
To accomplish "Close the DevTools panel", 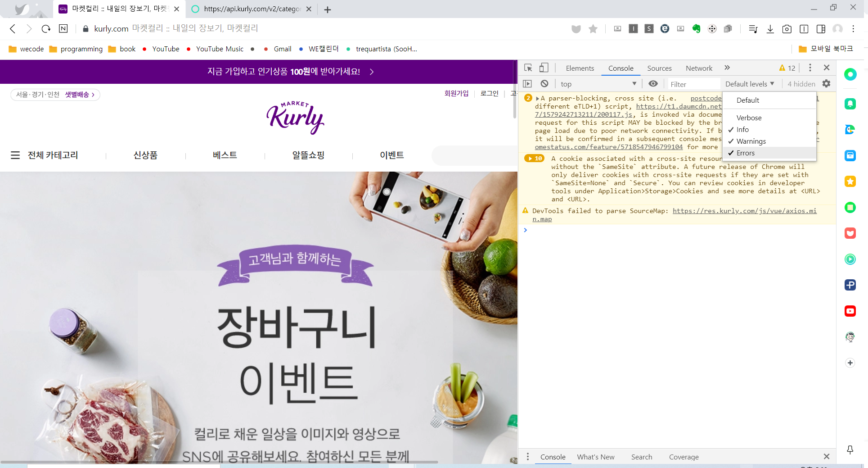I will point(827,68).
